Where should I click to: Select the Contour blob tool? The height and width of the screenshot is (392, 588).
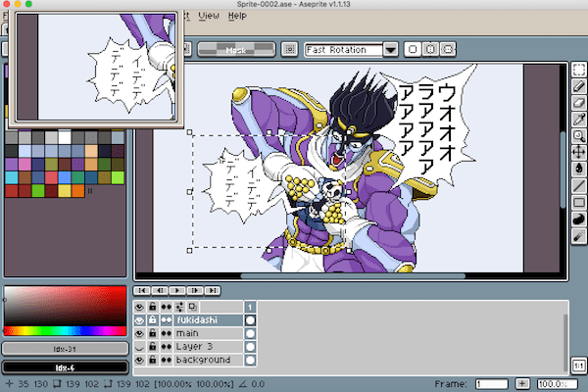[578, 220]
